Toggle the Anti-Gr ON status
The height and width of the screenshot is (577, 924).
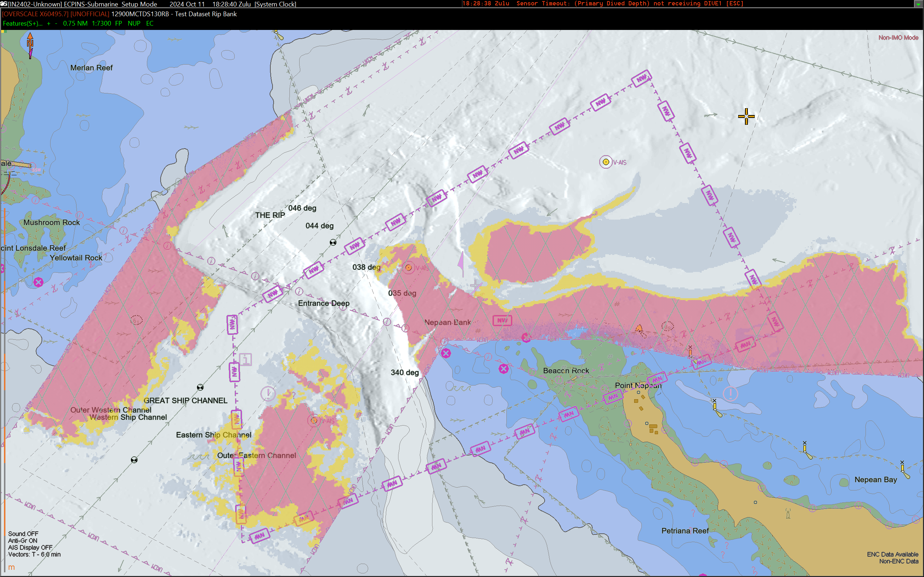[x=22, y=540]
